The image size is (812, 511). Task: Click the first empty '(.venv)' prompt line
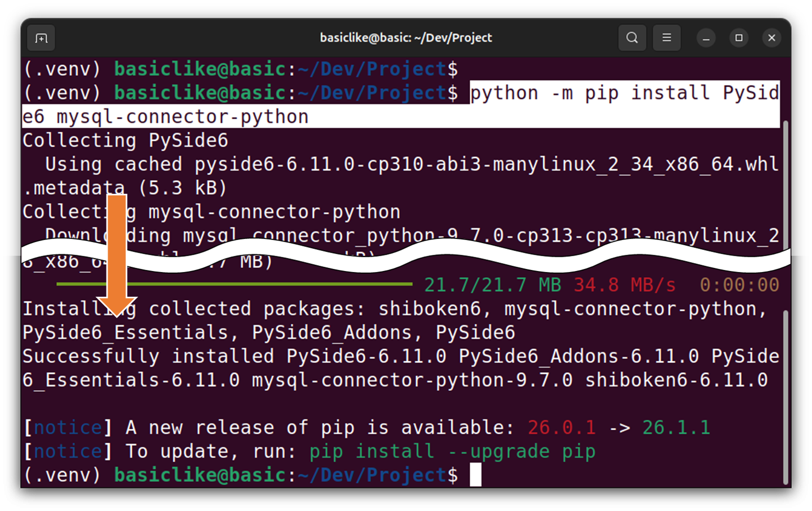click(240, 69)
